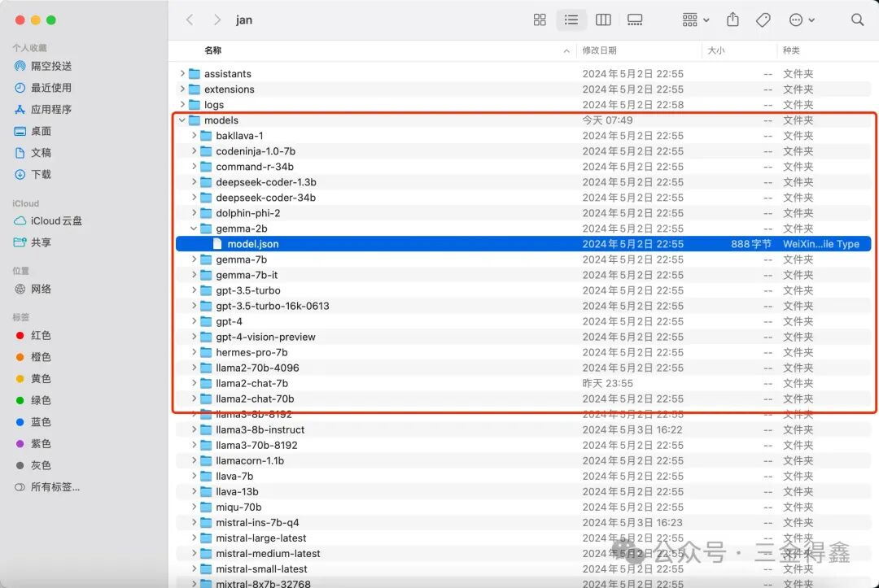Go back using the left arrow
Viewport: 879px width, 588px height.
pyautogui.click(x=190, y=20)
